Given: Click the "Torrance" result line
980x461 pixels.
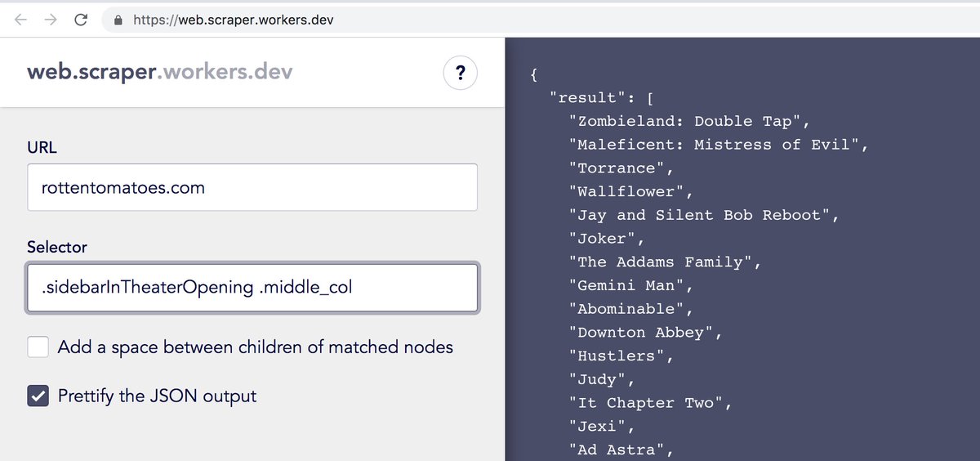Looking at the screenshot, I should (x=621, y=168).
